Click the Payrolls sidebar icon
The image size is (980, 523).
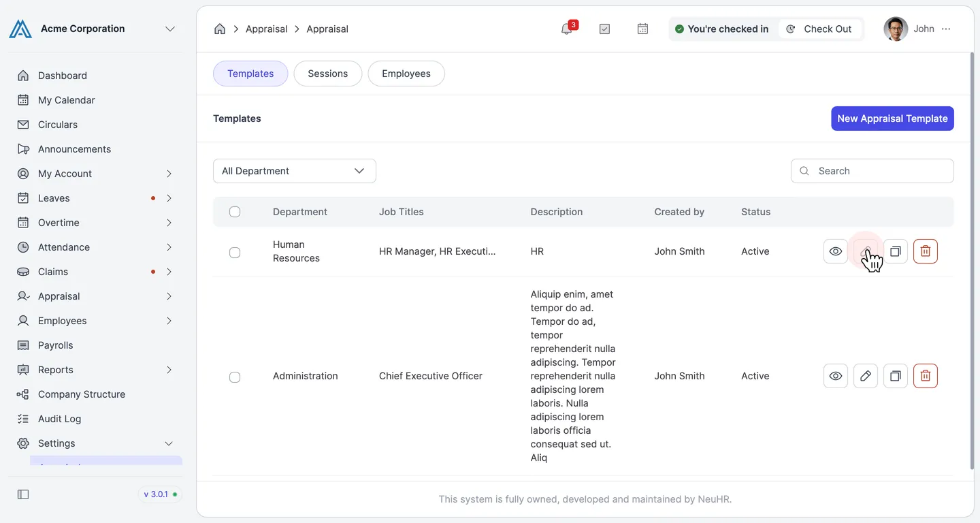click(x=23, y=345)
